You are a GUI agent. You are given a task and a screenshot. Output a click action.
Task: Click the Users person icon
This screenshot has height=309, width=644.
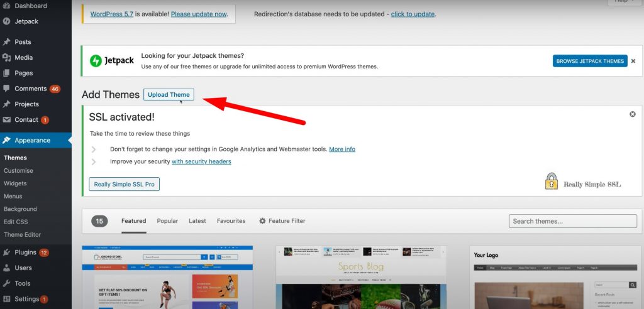point(6,268)
